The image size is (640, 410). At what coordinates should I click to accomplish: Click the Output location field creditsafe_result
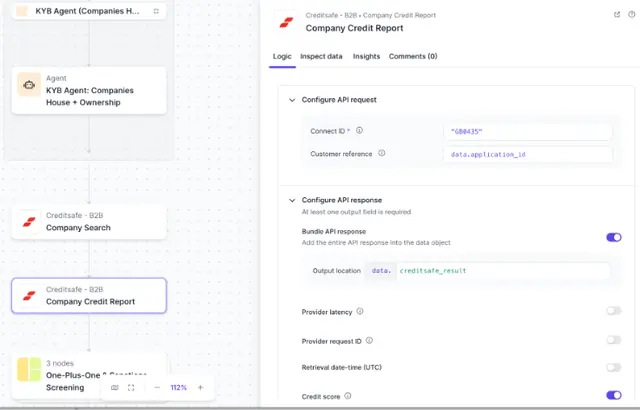[x=503, y=271]
